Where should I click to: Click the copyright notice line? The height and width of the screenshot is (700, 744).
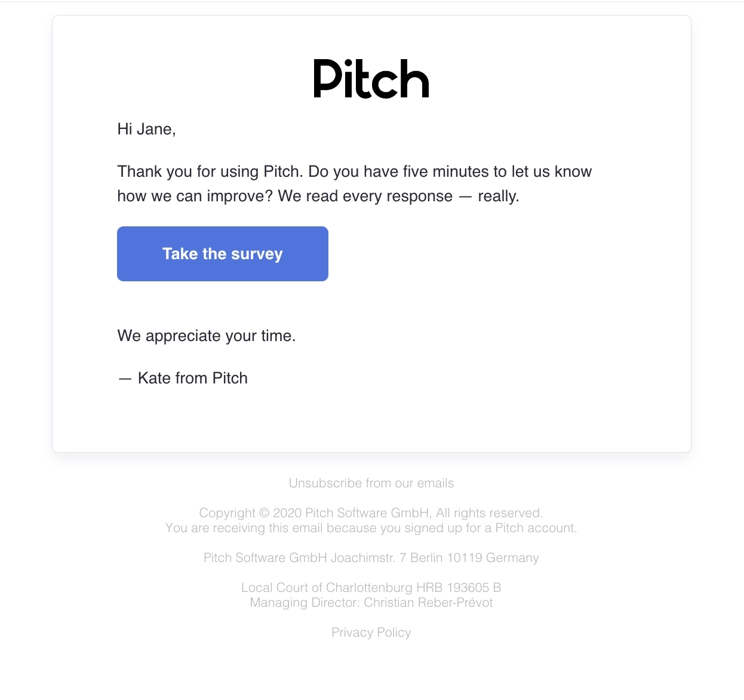tap(371, 512)
